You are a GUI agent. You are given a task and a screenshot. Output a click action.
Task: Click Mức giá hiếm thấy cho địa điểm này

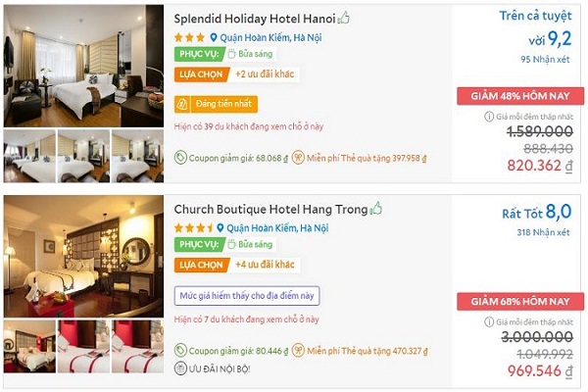(247, 296)
